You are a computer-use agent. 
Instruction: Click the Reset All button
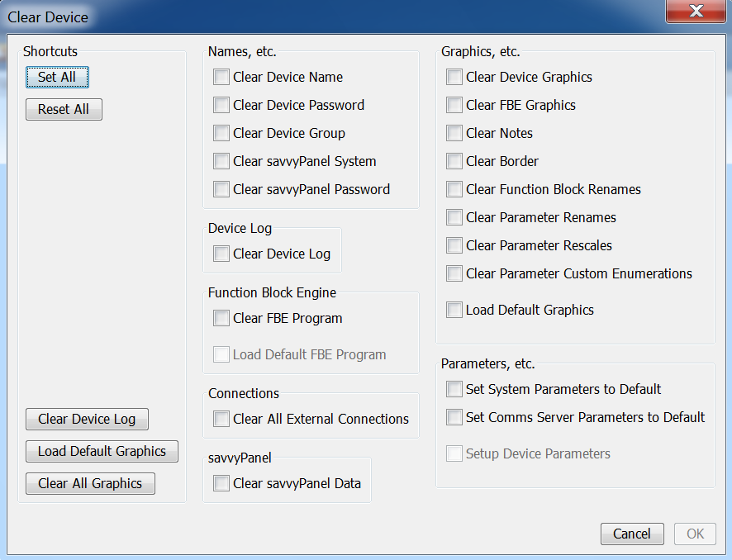coord(64,110)
